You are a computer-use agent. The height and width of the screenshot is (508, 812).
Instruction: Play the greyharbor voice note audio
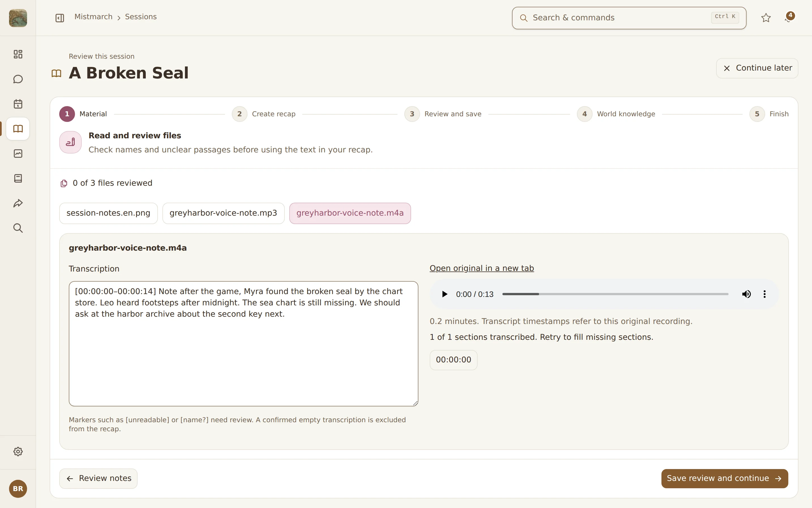click(444, 294)
